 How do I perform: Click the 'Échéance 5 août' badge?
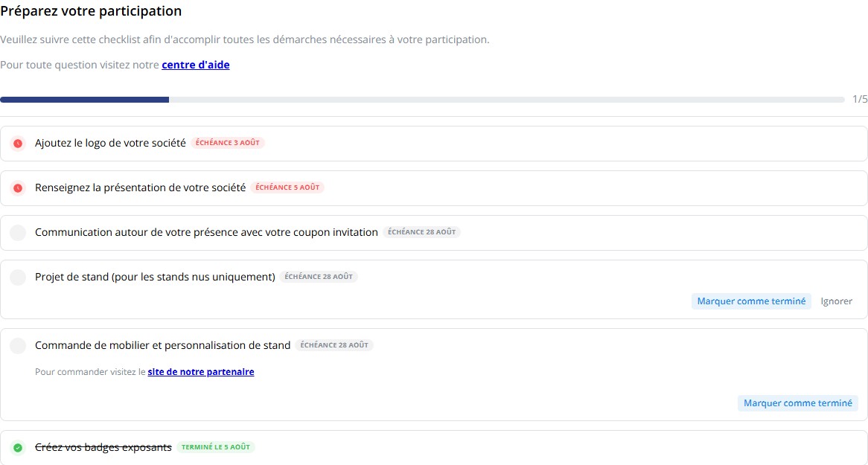[287, 187]
